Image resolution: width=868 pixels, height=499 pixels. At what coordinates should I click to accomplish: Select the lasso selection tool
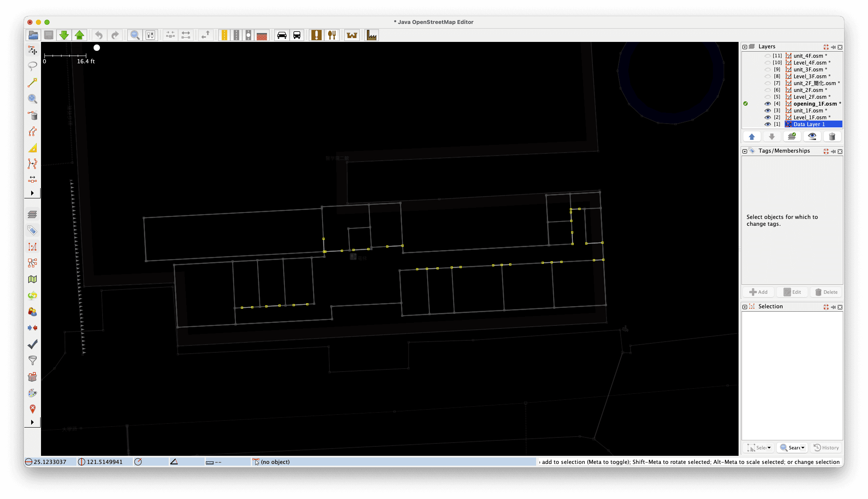coord(32,66)
